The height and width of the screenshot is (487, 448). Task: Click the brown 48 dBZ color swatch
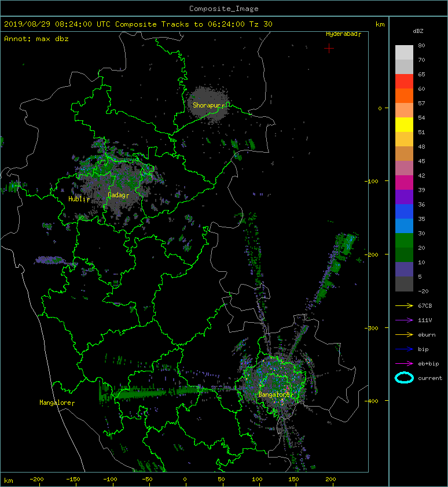pyautogui.click(x=404, y=153)
